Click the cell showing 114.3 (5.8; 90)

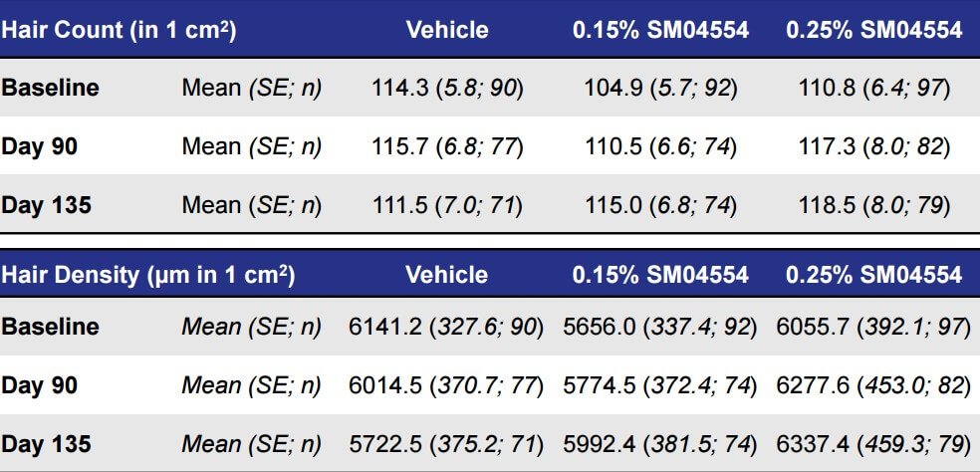tap(447, 88)
